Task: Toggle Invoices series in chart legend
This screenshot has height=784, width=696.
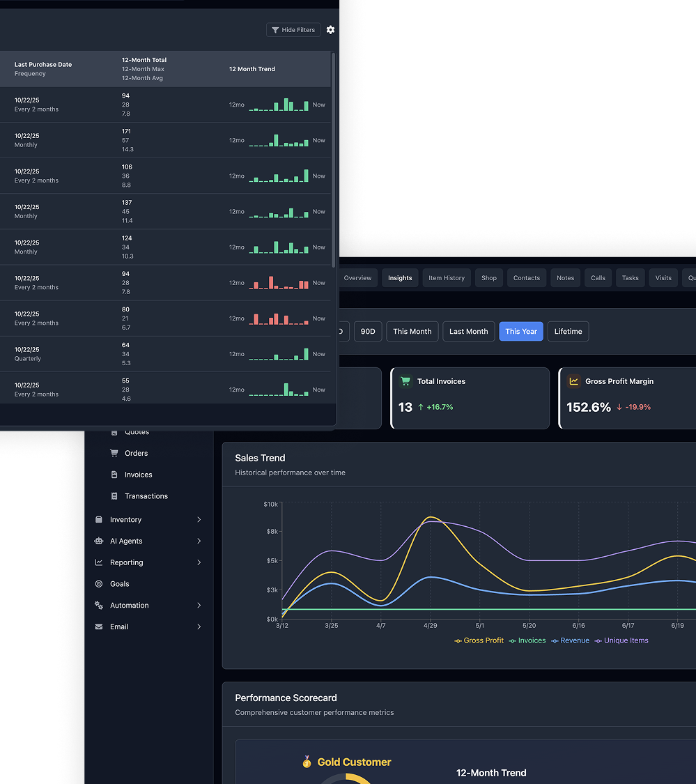Action: 527,640
